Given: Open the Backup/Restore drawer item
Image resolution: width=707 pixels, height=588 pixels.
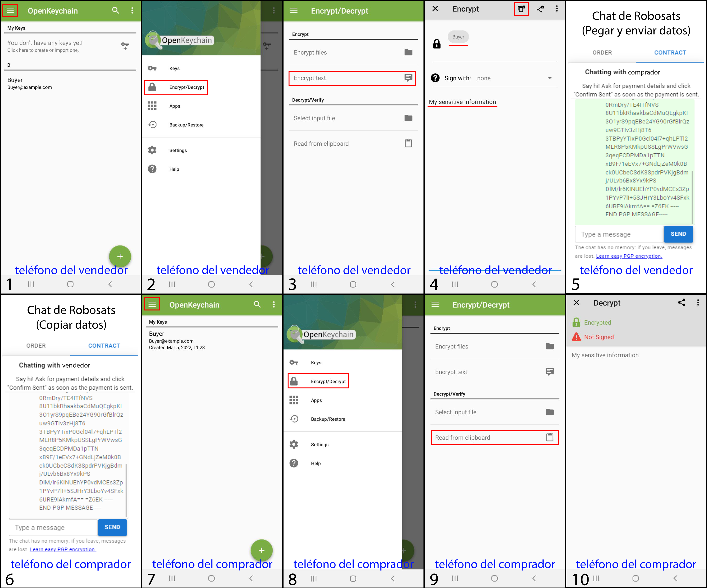Looking at the screenshot, I should (x=186, y=125).
